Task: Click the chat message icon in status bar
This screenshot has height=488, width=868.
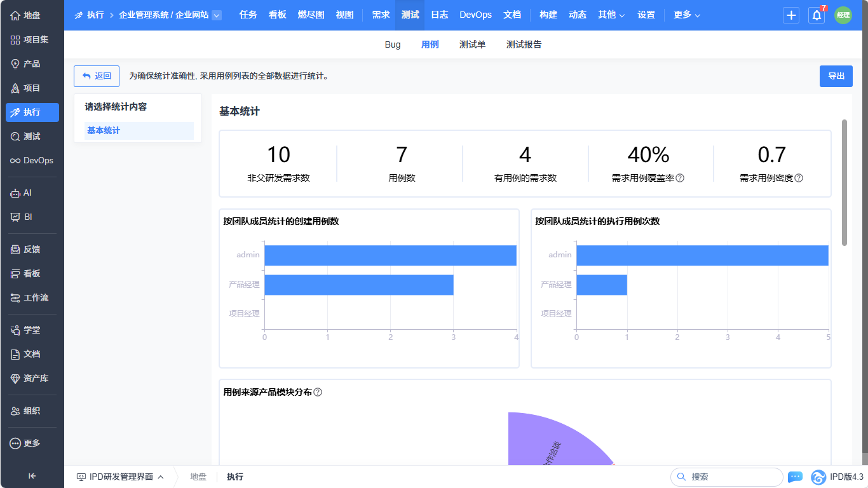Action: point(795,477)
